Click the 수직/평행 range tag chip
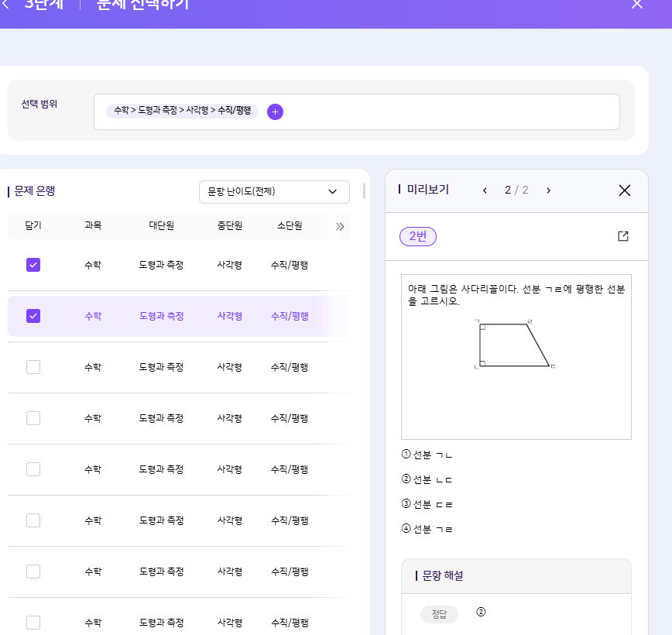The image size is (672, 635). pyautogui.click(x=182, y=111)
